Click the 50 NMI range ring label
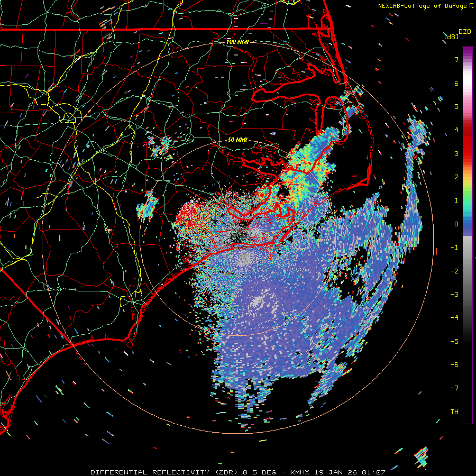This screenshot has height=476, width=476. [237, 140]
